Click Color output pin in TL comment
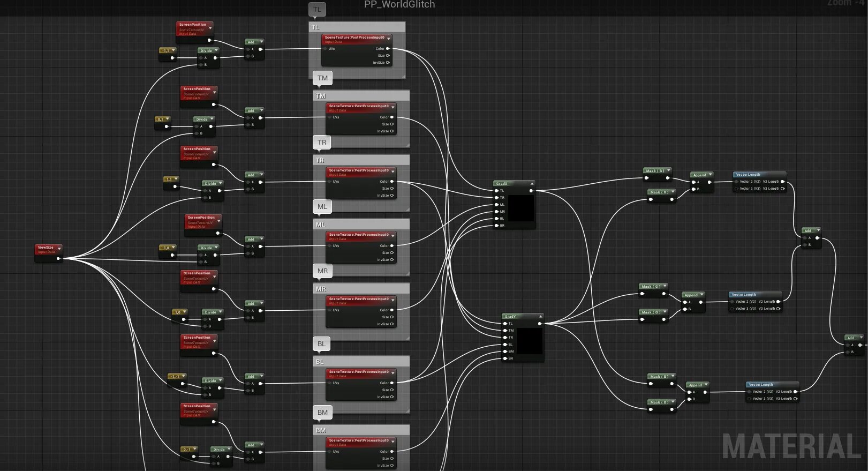868x471 pixels. pyautogui.click(x=388, y=49)
